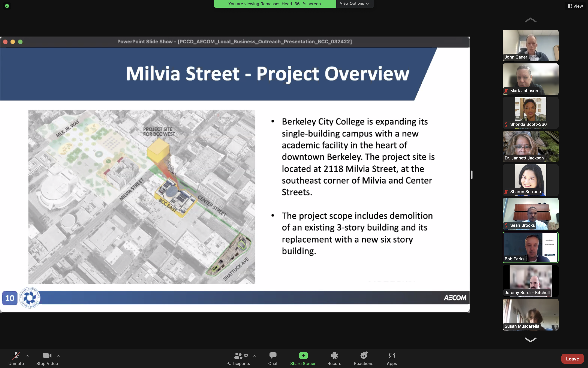Click the Peralta college district seal logo
Image resolution: width=588 pixels, height=368 pixels.
30,298
